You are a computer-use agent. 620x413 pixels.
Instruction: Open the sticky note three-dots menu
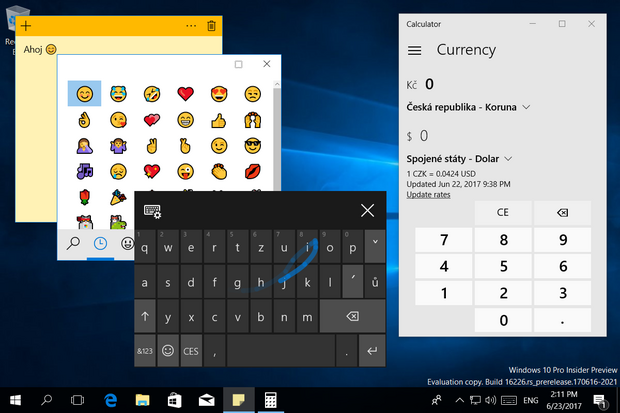click(191, 26)
